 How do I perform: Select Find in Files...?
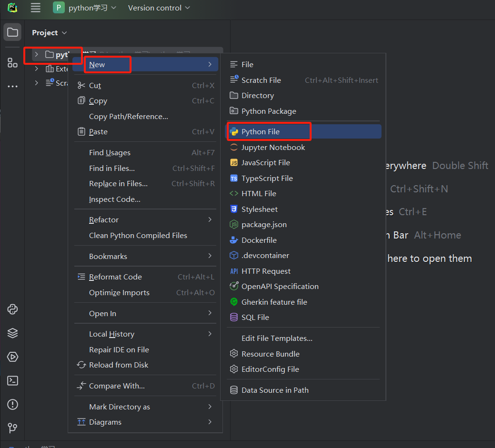coord(145,168)
